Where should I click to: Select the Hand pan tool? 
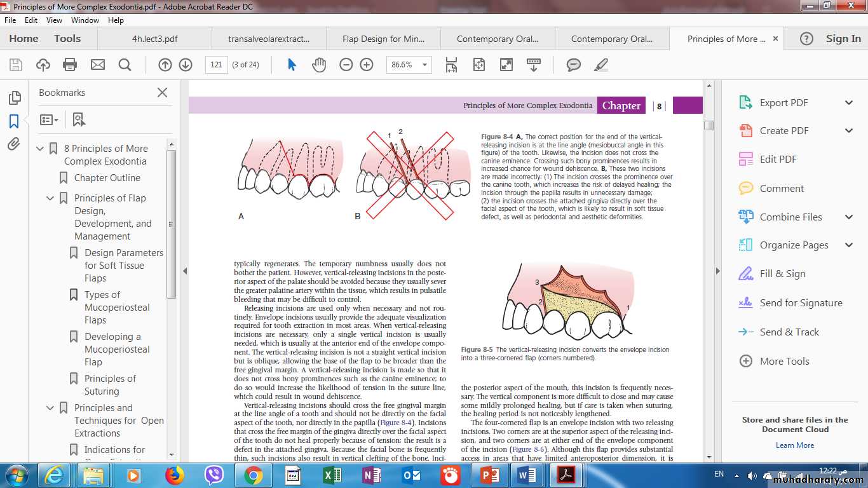pos(318,65)
